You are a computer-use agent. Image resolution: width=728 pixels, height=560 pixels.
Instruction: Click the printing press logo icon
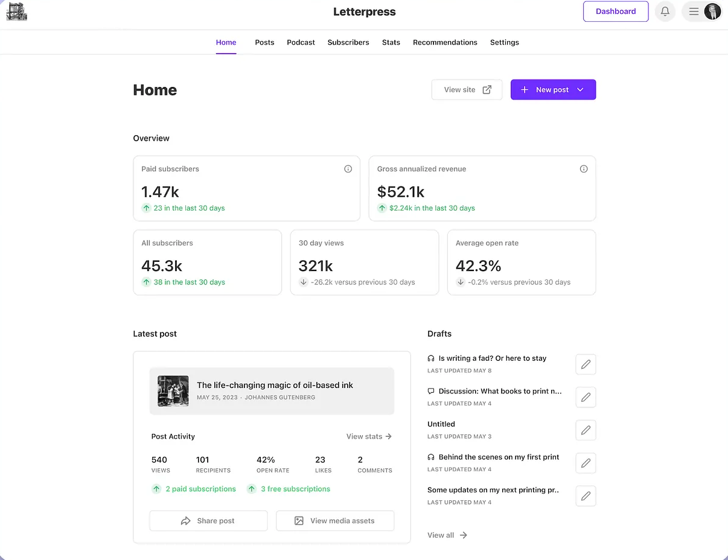coord(16,11)
